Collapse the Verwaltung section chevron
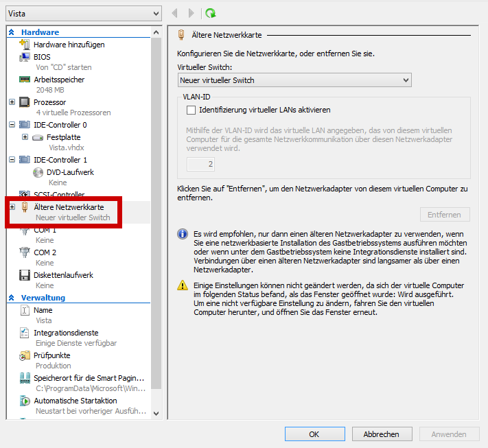Viewport: 488px width, 448px height. [12, 298]
